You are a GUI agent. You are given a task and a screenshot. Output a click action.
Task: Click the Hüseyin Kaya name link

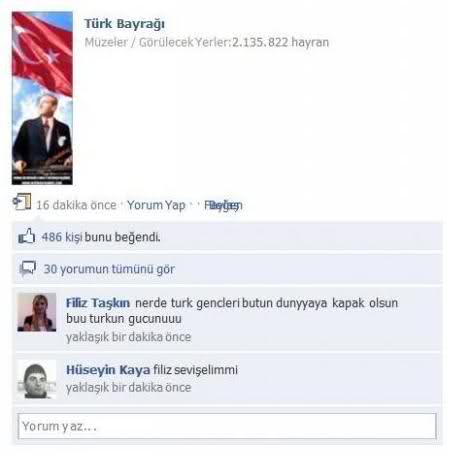tap(108, 370)
